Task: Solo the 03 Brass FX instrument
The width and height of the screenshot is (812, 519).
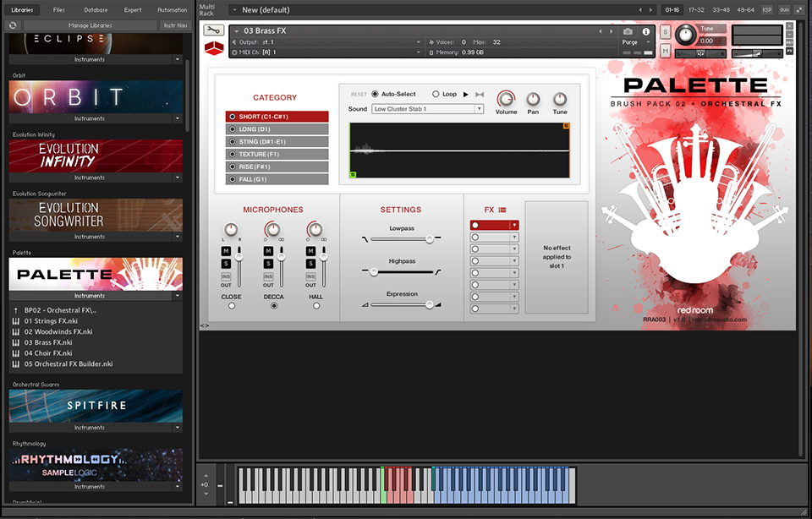Action: pyautogui.click(x=666, y=32)
